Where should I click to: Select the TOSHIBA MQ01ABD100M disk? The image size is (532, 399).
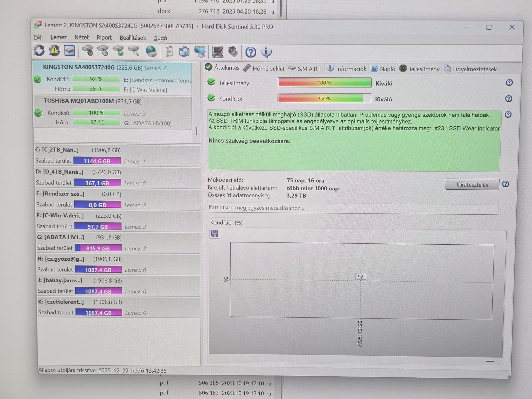(113, 113)
